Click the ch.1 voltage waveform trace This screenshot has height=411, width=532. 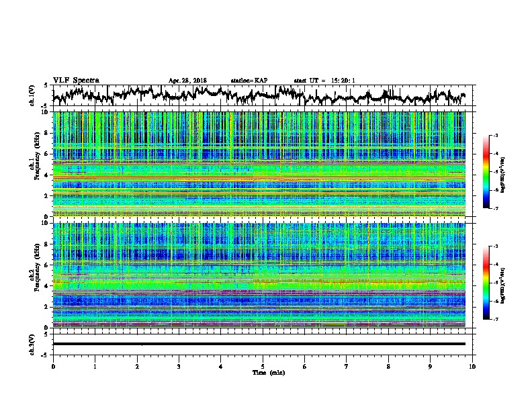(259, 95)
